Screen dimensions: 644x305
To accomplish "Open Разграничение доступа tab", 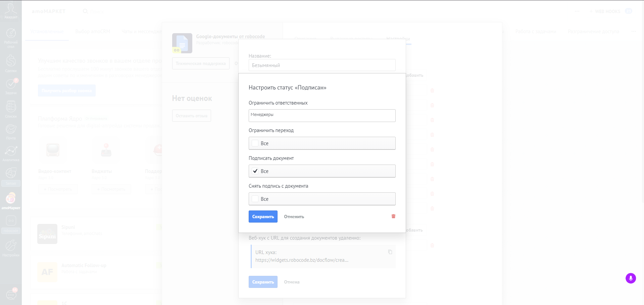I will (x=593, y=32).
